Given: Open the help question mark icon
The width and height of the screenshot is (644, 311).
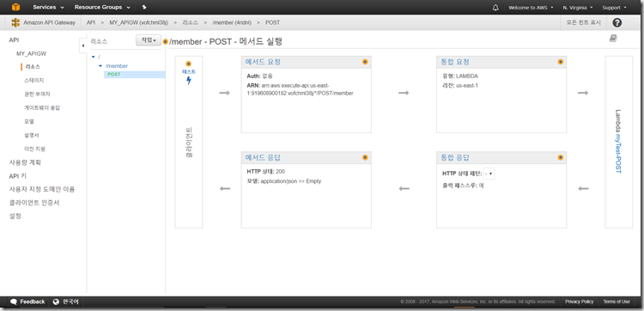Looking at the screenshot, I should (x=617, y=22).
